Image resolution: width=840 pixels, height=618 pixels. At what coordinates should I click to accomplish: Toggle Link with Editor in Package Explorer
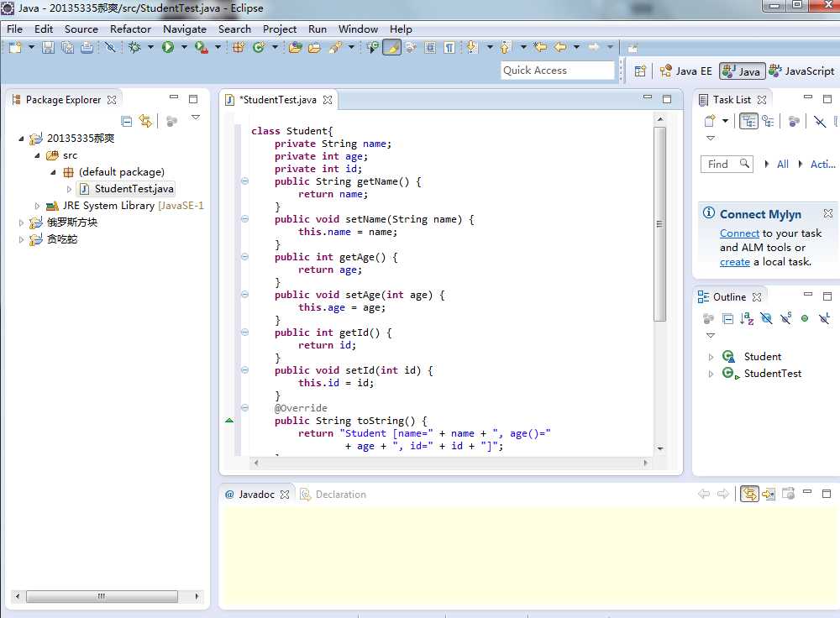pos(145,121)
